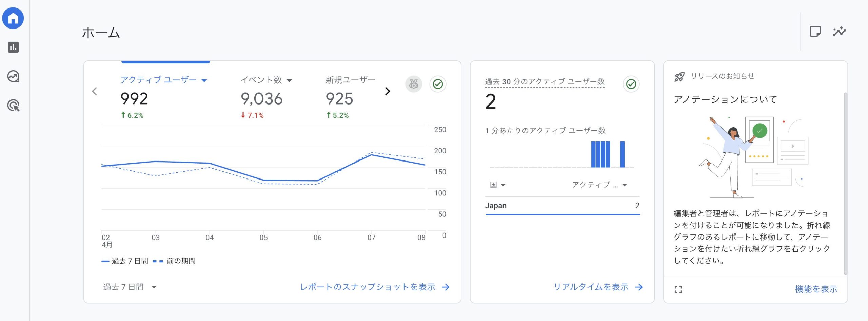Image resolution: width=868 pixels, height=321 pixels.
Task: Open Explore icon in sidebar
Action: (x=13, y=76)
